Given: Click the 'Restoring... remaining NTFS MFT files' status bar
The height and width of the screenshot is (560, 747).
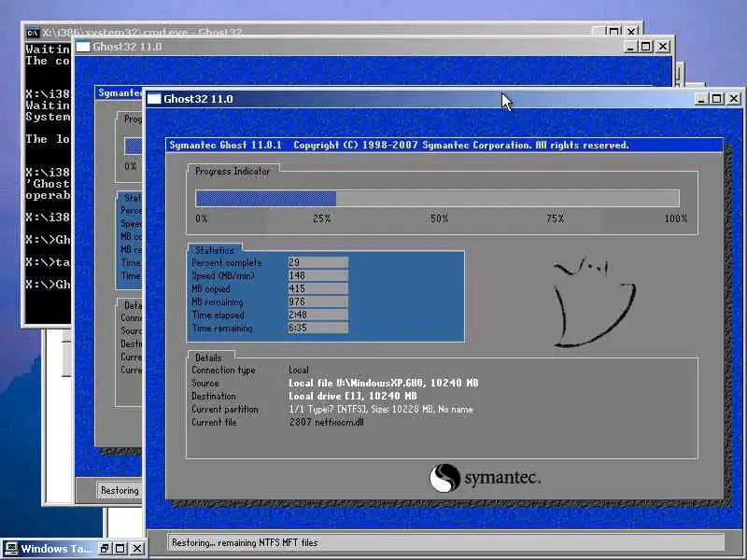Looking at the screenshot, I should click(446, 542).
